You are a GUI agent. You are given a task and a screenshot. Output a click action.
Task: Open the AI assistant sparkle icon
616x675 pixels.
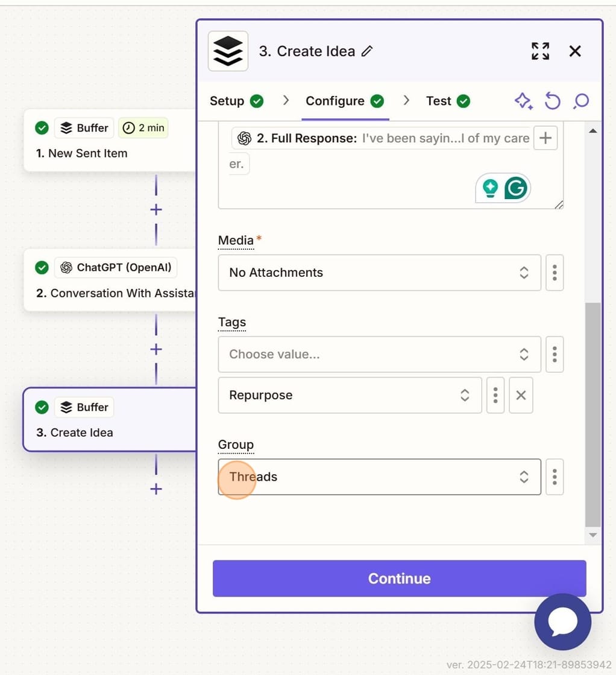(523, 101)
